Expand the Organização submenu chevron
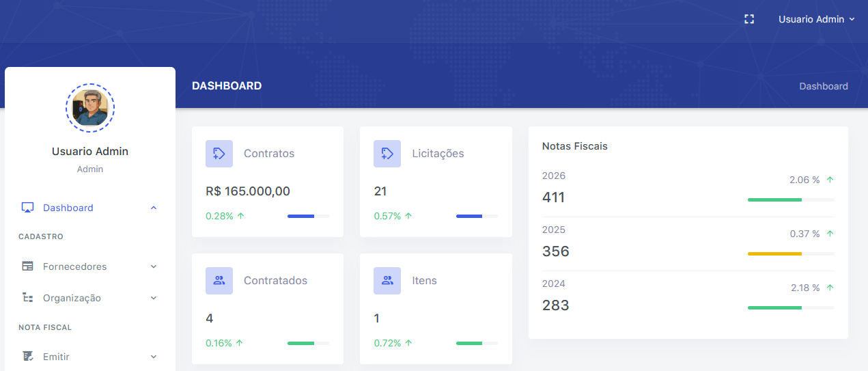The width and height of the screenshot is (868, 371). point(154,298)
